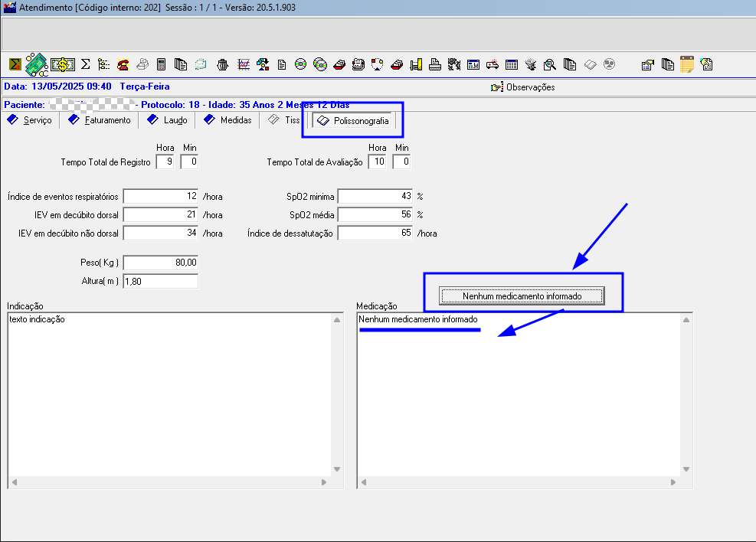
Task: Go to the Laudo tab
Action: (167, 120)
